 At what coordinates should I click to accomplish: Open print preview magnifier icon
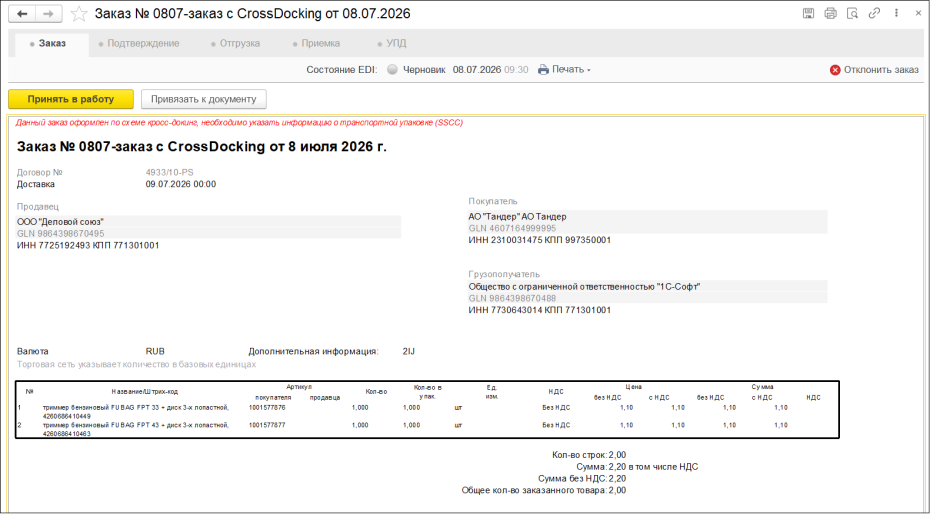[x=852, y=14]
